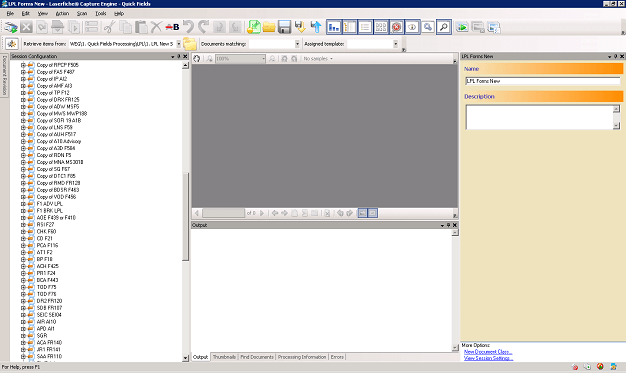Viewport: 626px width, 373px height.
Task: Open the Document Revision side tab
Action: (4, 75)
